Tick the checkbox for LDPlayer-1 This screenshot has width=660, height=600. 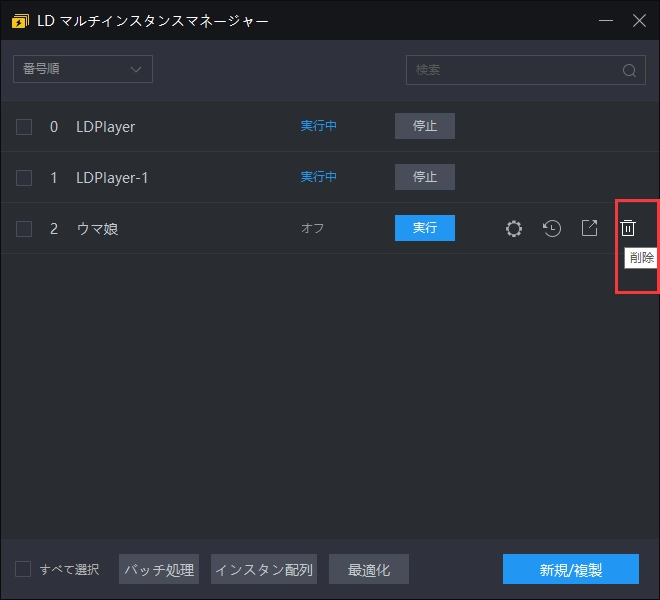[x=24, y=178]
